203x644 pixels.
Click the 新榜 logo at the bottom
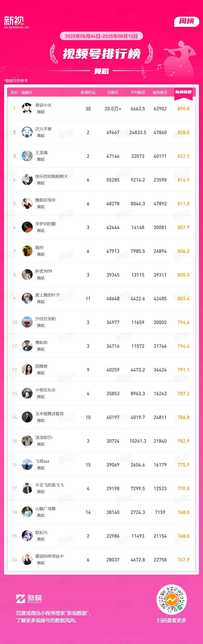pos(29,599)
